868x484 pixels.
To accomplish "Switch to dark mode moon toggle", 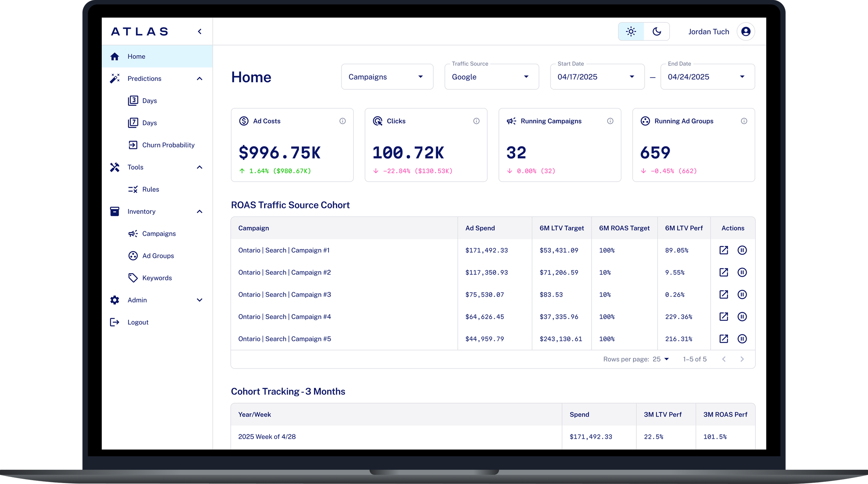I will coord(657,32).
